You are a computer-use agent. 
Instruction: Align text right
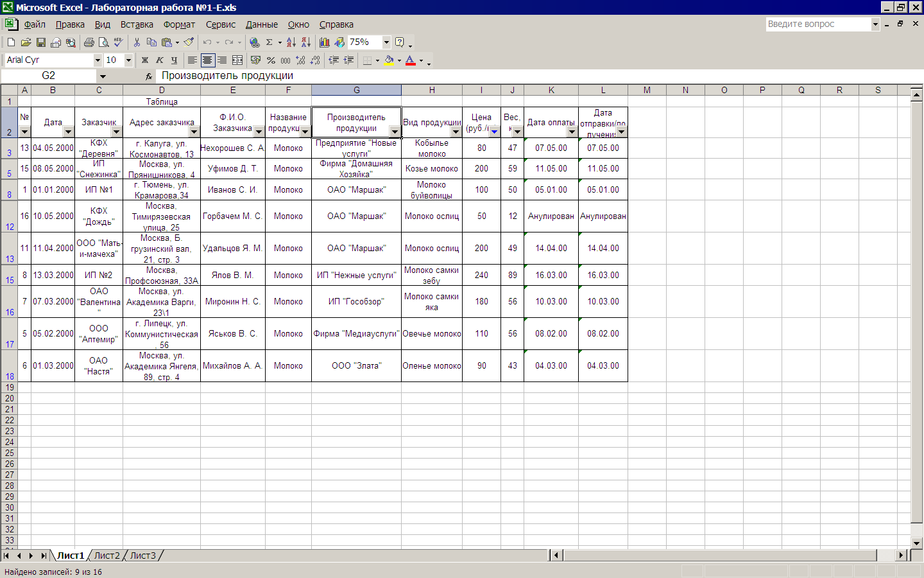click(x=222, y=60)
